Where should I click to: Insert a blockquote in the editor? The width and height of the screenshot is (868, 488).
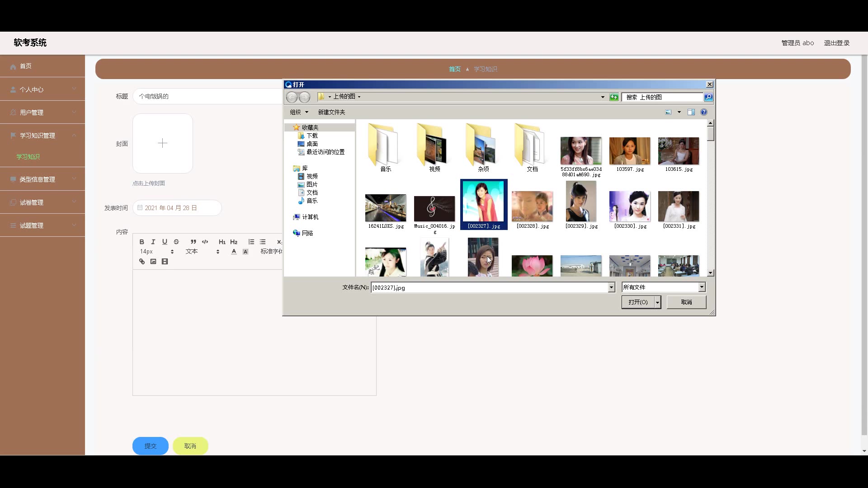click(x=193, y=242)
